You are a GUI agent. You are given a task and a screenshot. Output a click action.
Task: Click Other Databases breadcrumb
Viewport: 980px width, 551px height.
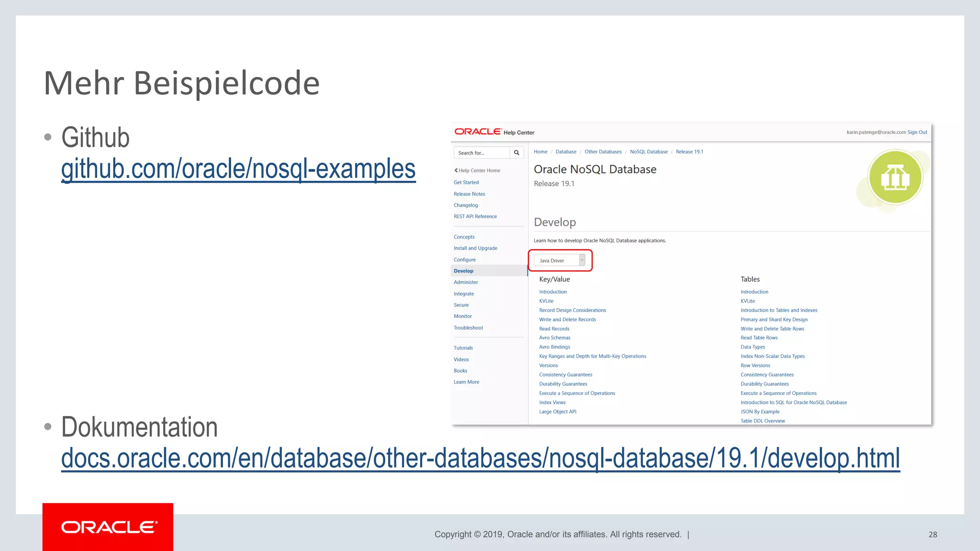coord(603,152)
